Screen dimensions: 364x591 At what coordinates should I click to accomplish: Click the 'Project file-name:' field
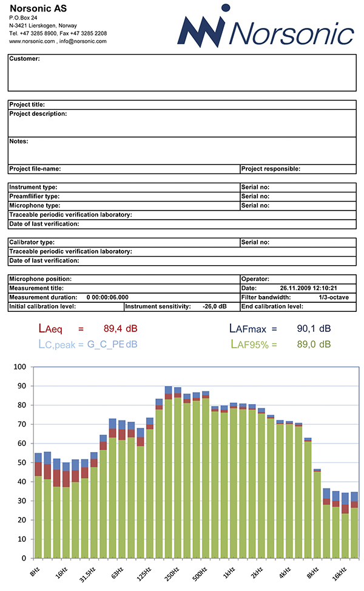click(124, 169)
